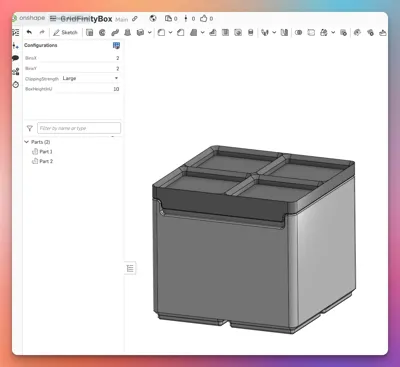This screenshot has width=400, height=367.
Task: Open the ClippingStrength Large dropdown
Action: pyautogui.click(x=91, y=78)
